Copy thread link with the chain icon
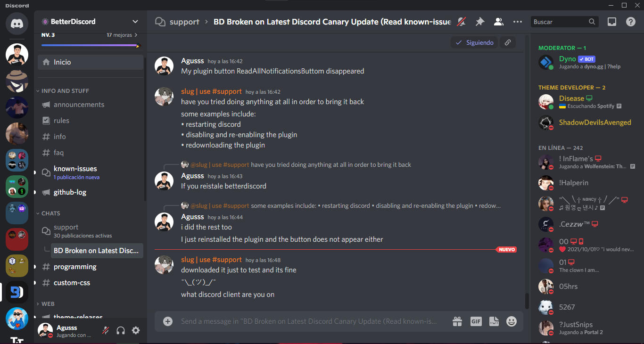Viewport: 644px width, 344px height. tap(508, 42)
